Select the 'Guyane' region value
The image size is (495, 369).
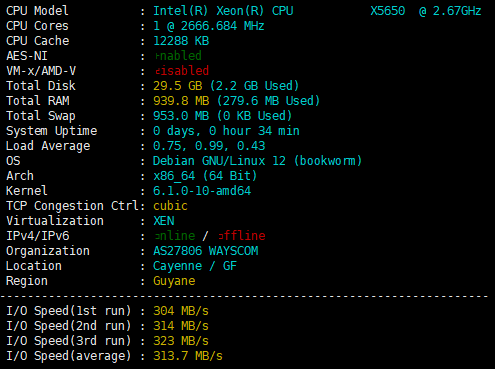coord(174,281)
